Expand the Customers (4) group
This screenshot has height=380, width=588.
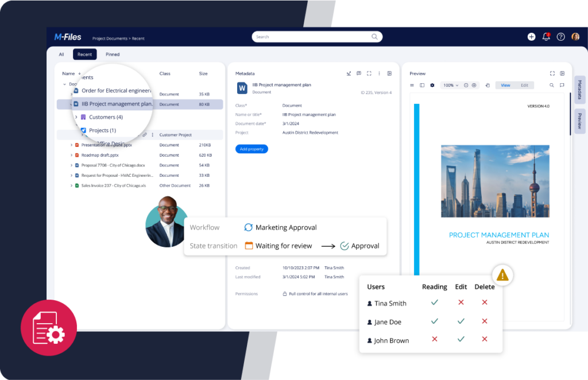coord(76,117)
